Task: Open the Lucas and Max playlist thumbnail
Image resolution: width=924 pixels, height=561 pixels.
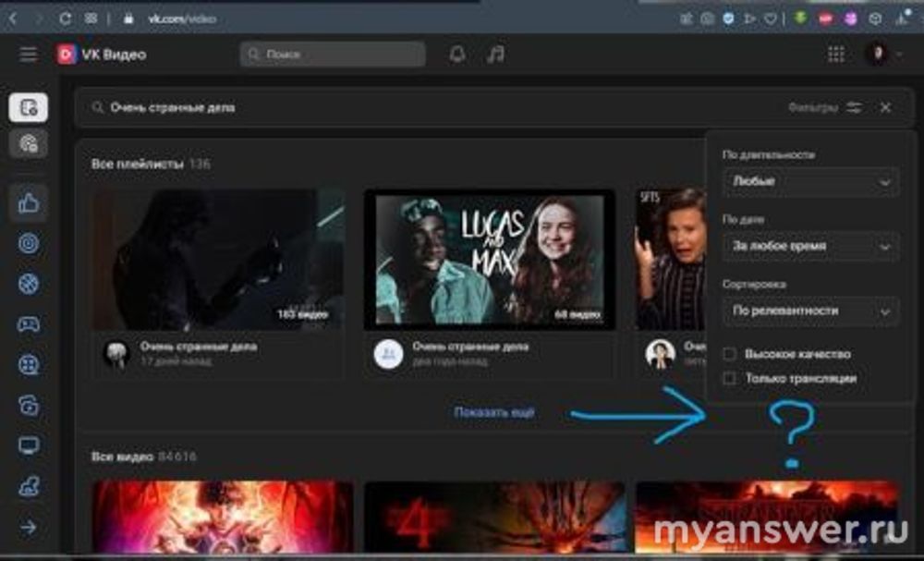Action: (x=490, y=259)
